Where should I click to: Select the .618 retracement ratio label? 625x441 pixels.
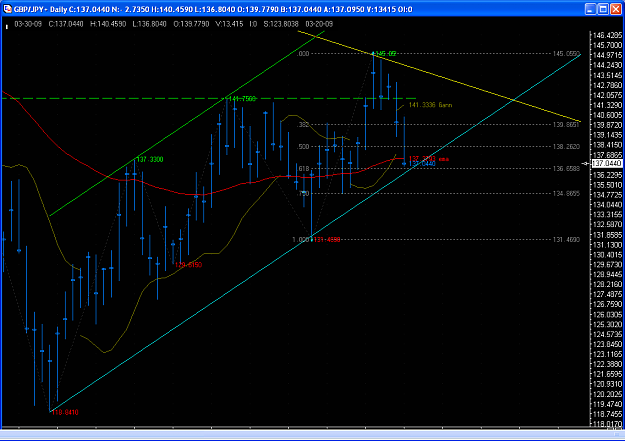pos(303,169)
